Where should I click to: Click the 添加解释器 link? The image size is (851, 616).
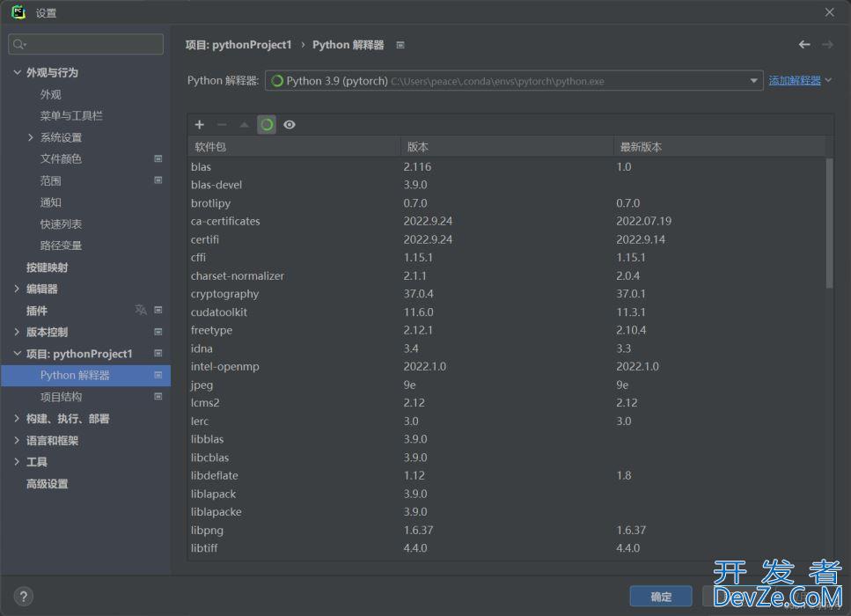795,80
